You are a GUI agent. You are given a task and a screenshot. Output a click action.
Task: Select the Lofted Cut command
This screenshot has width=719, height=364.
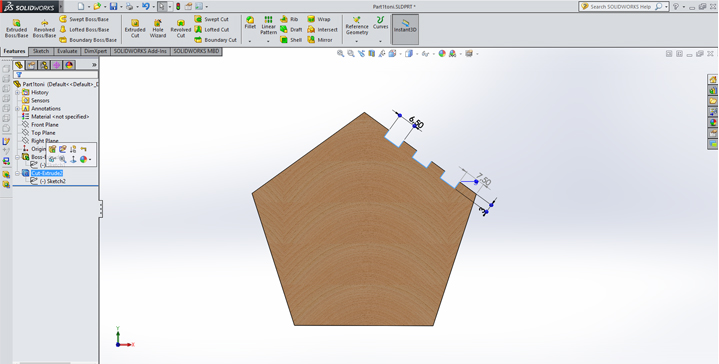pyautogui.click(x=212, y=29)
